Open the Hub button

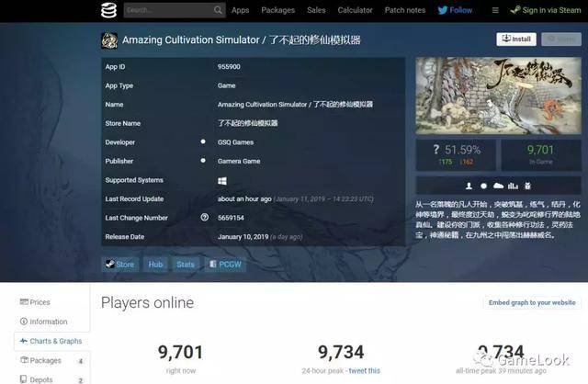tap(155, 264)
